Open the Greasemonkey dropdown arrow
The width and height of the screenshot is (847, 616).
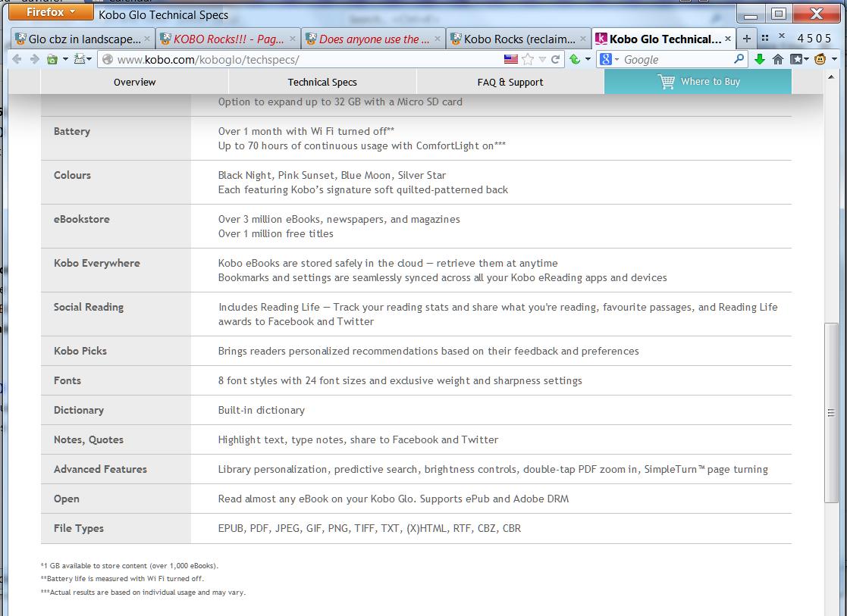[835, 59]
